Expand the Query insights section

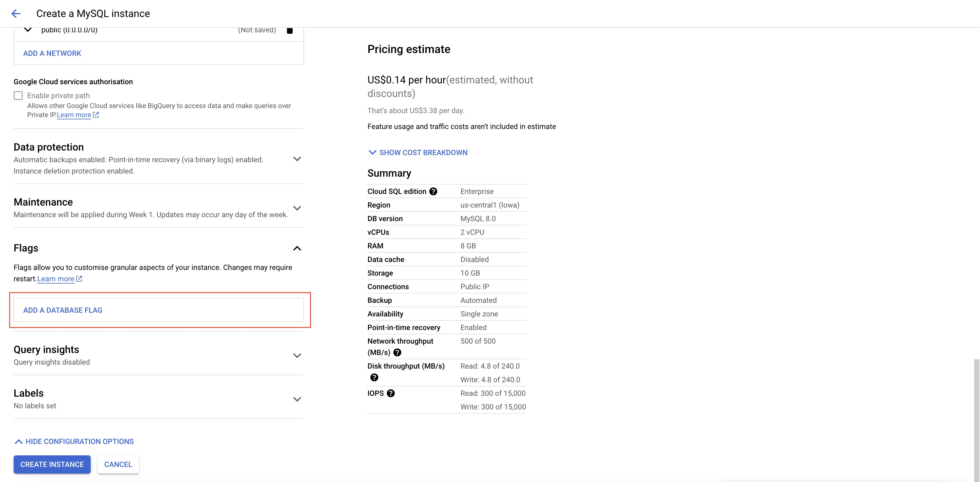[297, 356]
